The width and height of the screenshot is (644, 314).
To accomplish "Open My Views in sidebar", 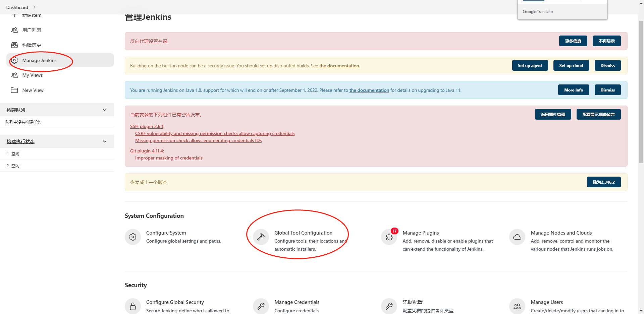I will pyautogui.click(x=32, y=75).
